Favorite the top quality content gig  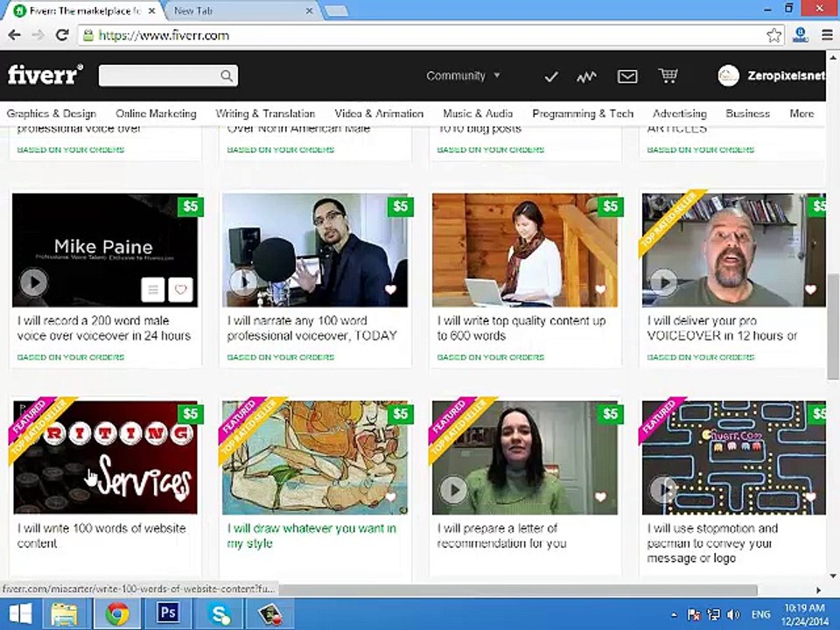tap(600, 290)
